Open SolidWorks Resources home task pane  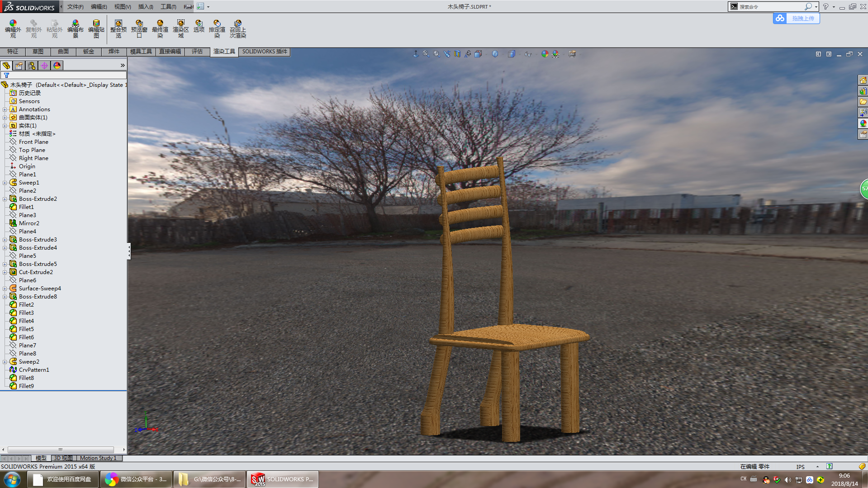coord(863,81)
